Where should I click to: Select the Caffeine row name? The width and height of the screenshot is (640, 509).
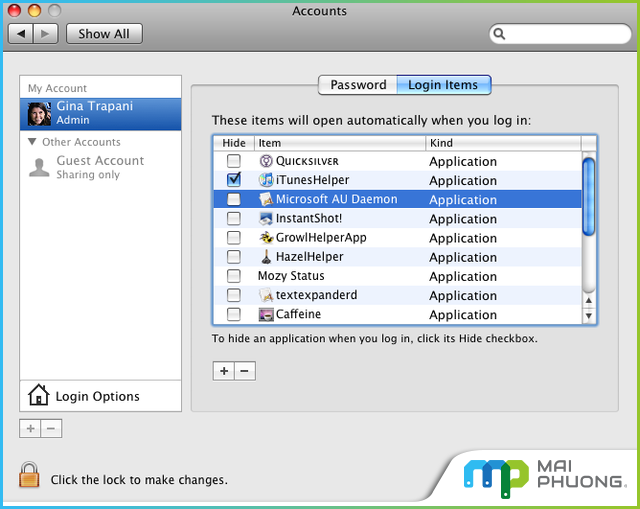click(298, 314)
